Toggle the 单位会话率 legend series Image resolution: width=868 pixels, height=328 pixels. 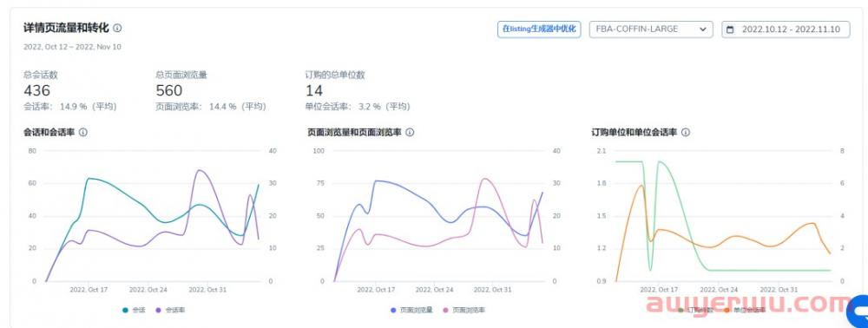pyautogui.click(x=745, y=310)
